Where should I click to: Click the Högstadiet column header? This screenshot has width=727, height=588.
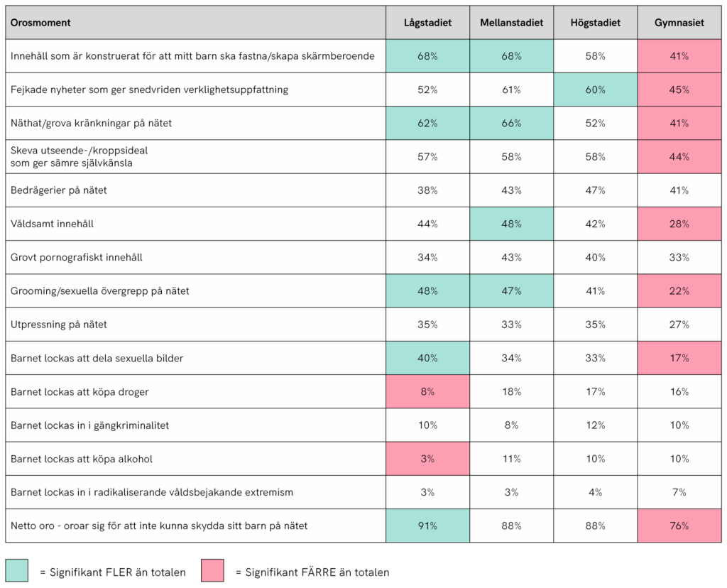coord(595,23)
